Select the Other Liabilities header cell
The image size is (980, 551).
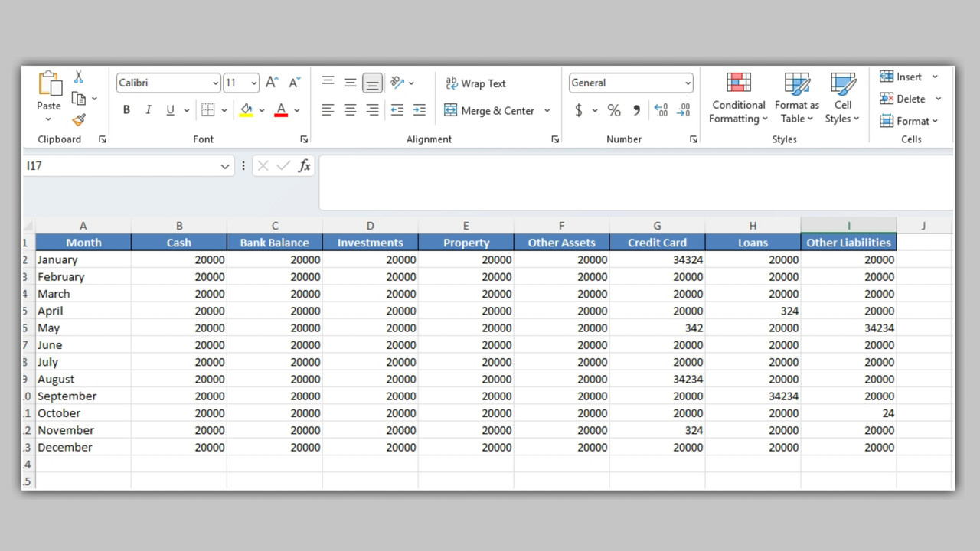(x=848, y=243)
